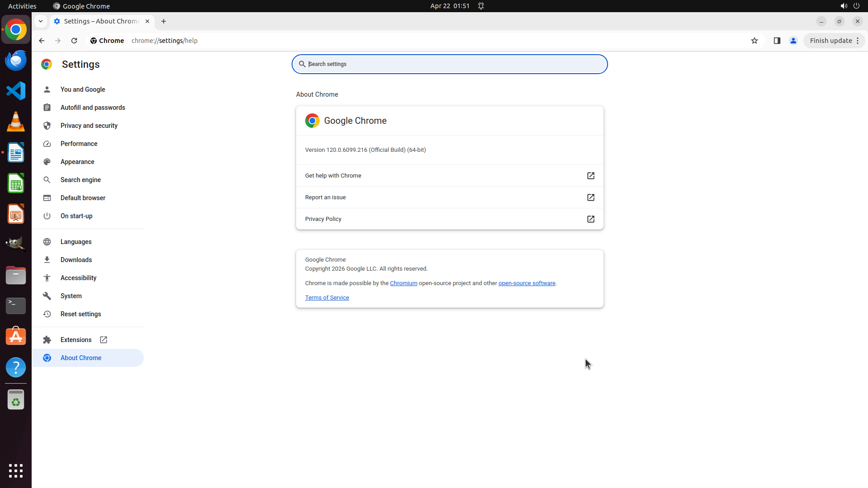Launch Thunderbird from the Ubuntu dock
Viewport: 868px width, 488px height.
(16, 60)
